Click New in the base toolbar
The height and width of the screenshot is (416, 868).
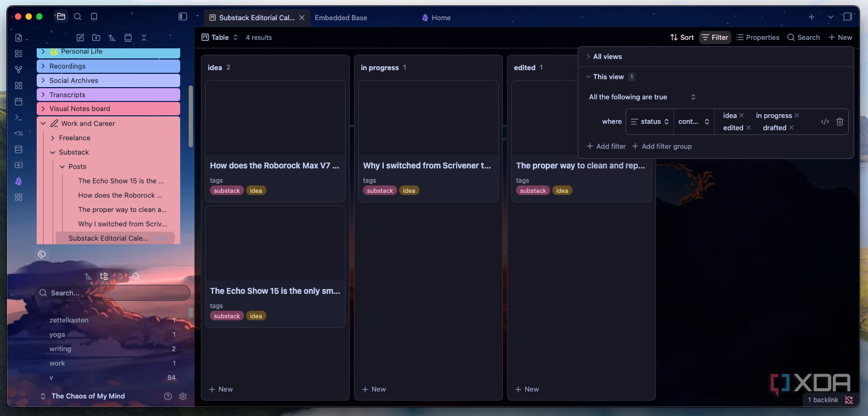tap(840, 37)
